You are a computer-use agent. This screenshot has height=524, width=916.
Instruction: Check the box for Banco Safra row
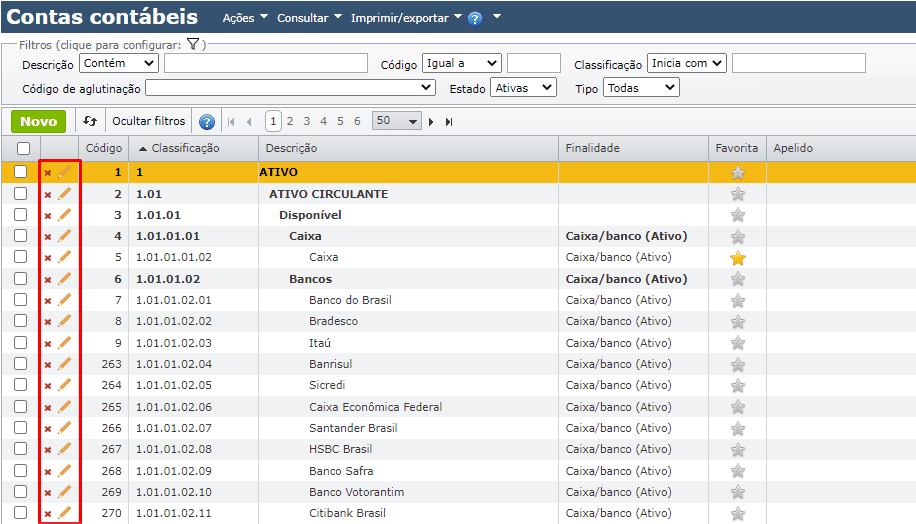pyautogui.click(x=21, y=471)
